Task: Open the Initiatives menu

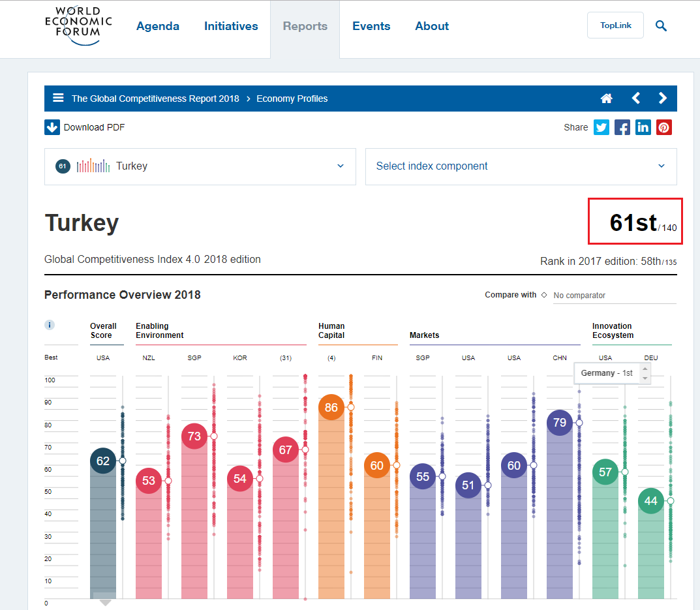Action: point(231,26)
